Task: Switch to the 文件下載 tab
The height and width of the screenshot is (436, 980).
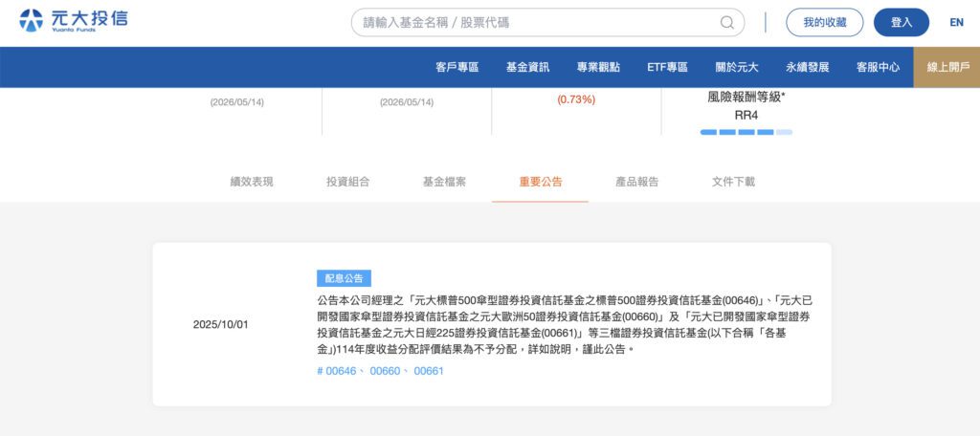Action: 733,182
